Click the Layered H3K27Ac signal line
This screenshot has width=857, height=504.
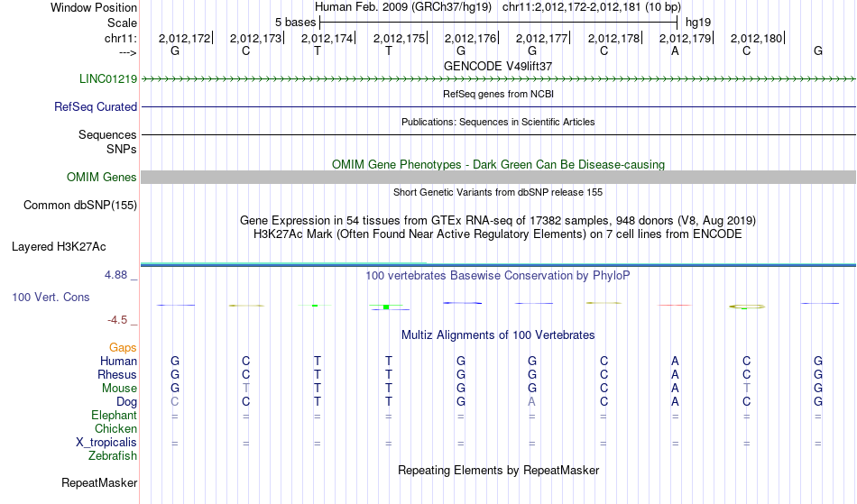(498, 264)
